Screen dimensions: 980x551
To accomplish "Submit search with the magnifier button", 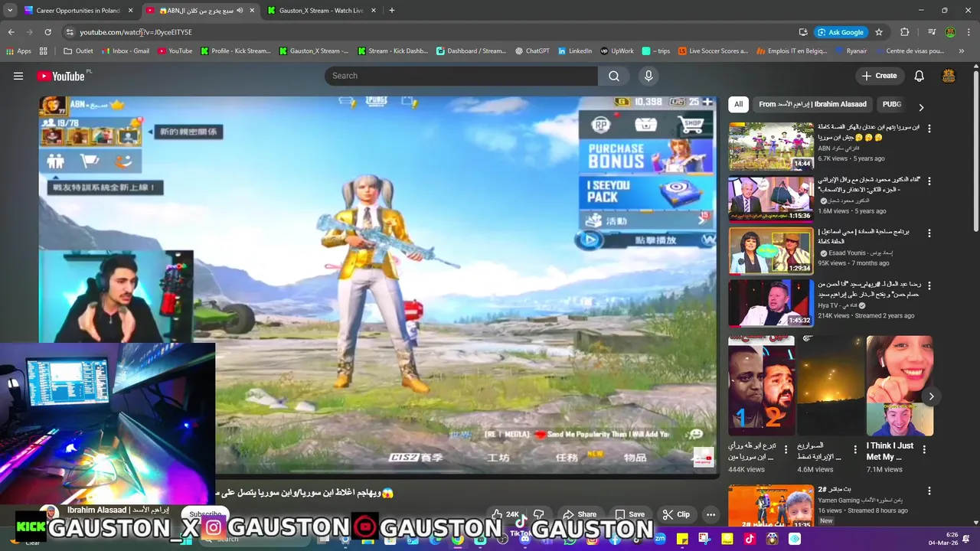I will coord(614,76).
